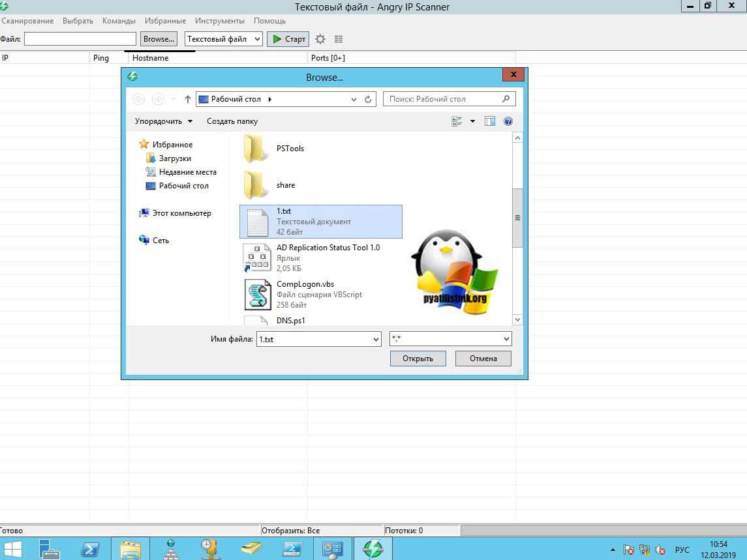Screen dimensions: 747x560
Task: Click the Поиск: Рабочий стол search field
Action: (444, 99)
